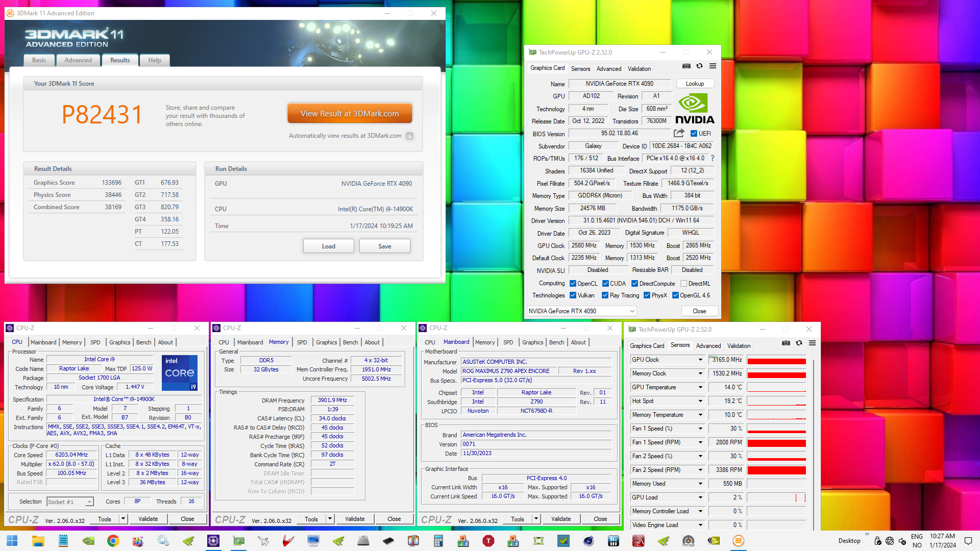980x551 pixels.
Task: Open the Sensors tab in GPU-Z Graphics Card window
Action: point(580,68)
